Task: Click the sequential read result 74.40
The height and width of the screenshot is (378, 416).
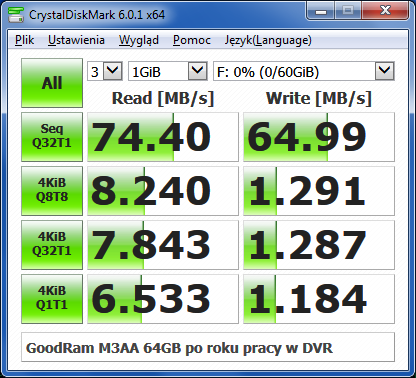Action: coord(163,137)
